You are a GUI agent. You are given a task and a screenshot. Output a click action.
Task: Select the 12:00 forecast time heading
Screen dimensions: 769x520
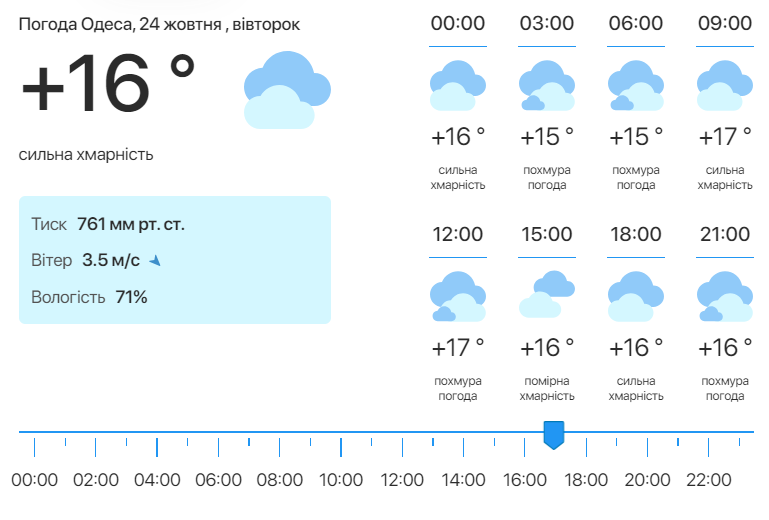457,235
